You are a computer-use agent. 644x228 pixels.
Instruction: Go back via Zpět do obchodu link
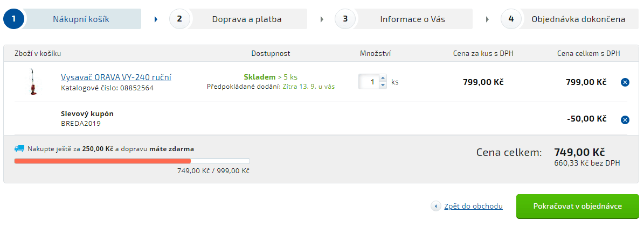click(x=473, y=206)
